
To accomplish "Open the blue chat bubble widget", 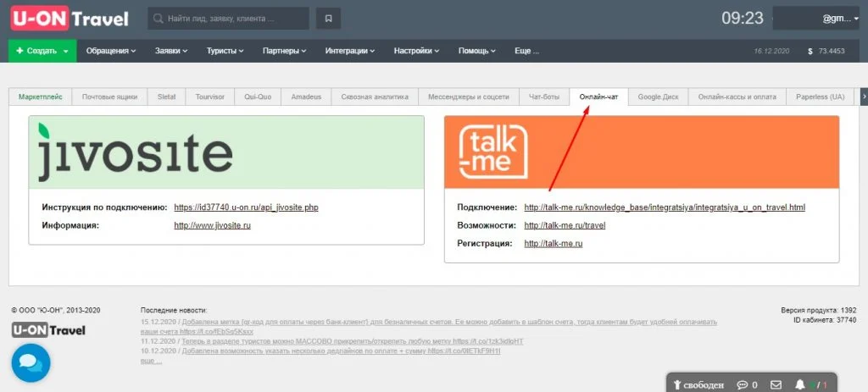I will (31, 362).
